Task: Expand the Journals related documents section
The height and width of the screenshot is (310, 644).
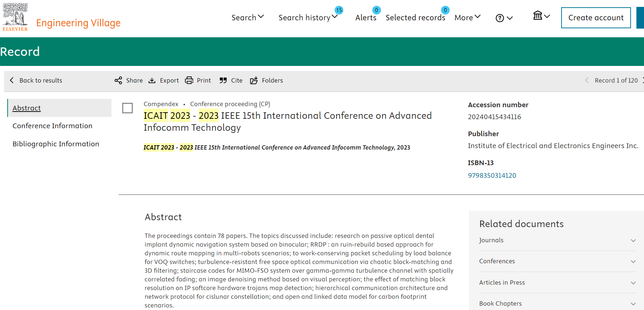Action: tap(633, 240)
